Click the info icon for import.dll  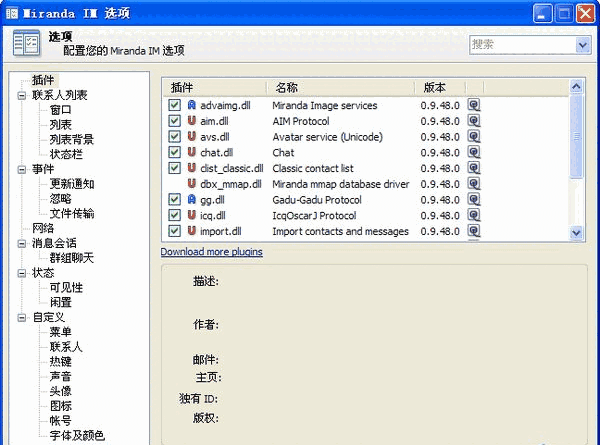(474, 231)
